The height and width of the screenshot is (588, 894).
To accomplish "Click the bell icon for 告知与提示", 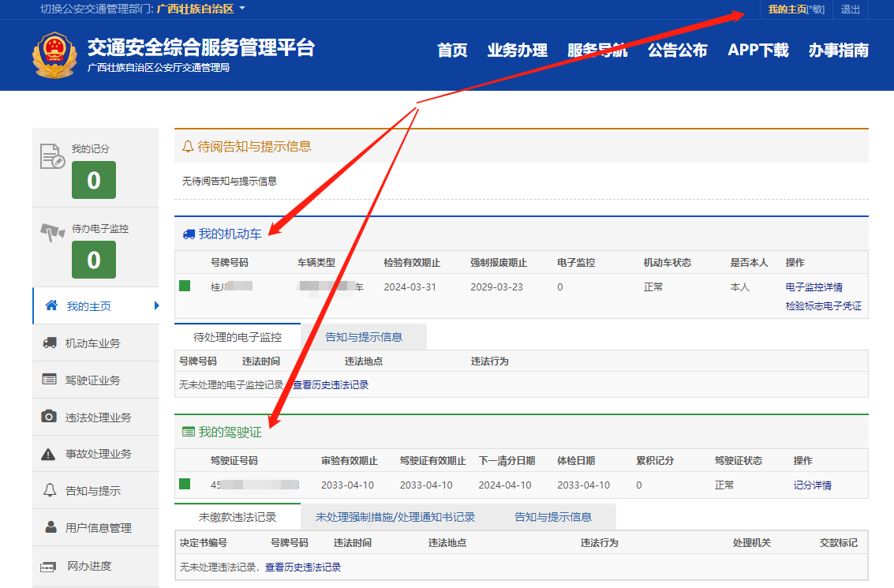I will [x=49, y=491].
